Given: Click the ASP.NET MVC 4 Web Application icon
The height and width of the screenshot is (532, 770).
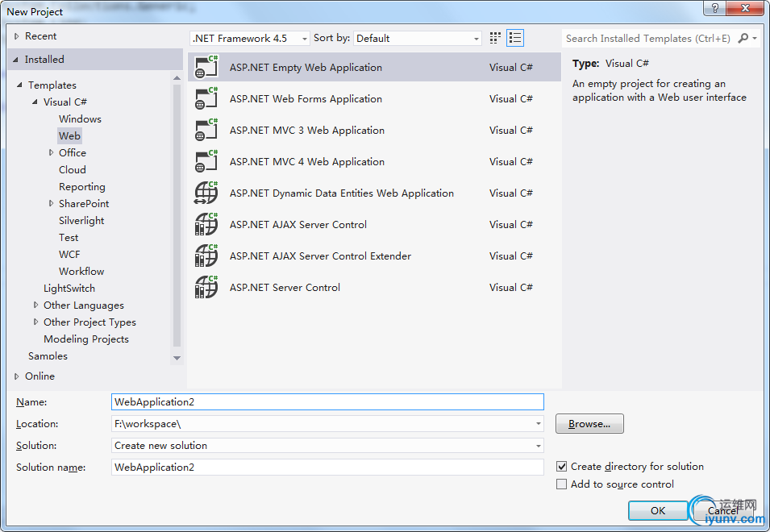Looking at the screenshot, I should coord(206,161).
